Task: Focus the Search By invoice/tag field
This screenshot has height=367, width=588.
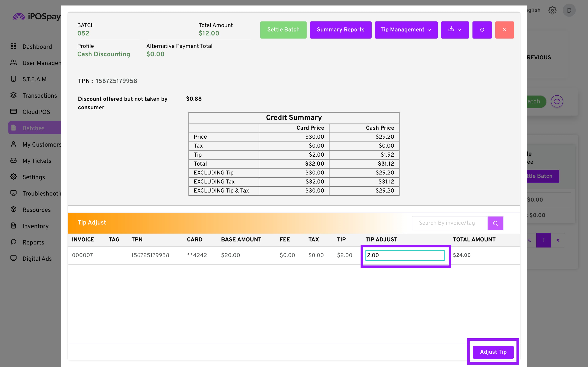Action: click(450, 223)
